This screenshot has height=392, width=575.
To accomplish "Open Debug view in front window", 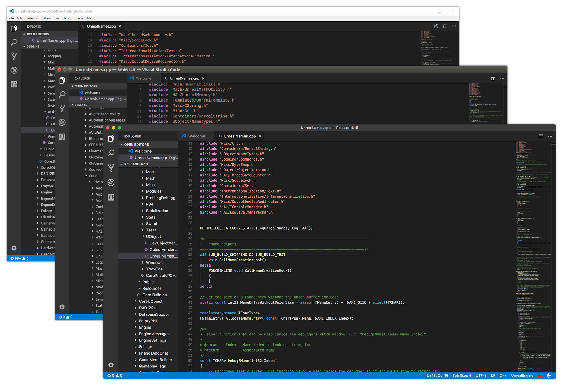I will pos(111,183).
